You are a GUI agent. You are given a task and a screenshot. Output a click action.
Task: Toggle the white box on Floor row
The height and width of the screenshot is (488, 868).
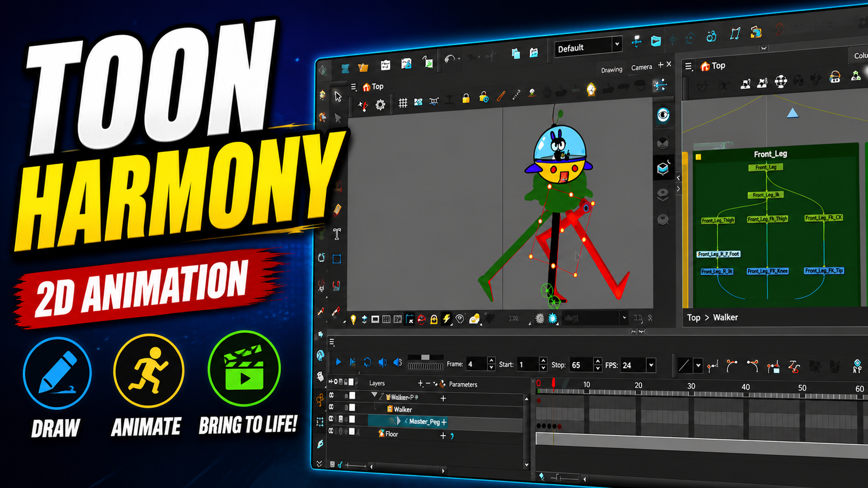point(352,432)
